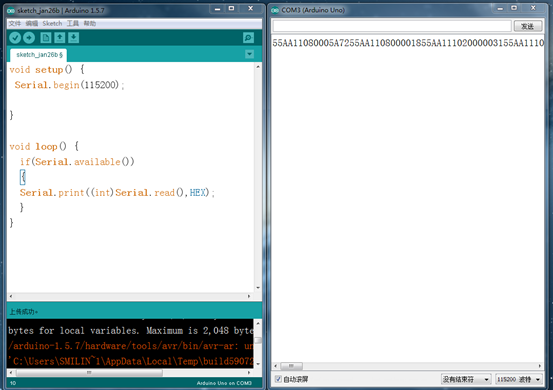553x390 pixels.
Task: Create a new sketch with the New icon
Action: point(45,37)
